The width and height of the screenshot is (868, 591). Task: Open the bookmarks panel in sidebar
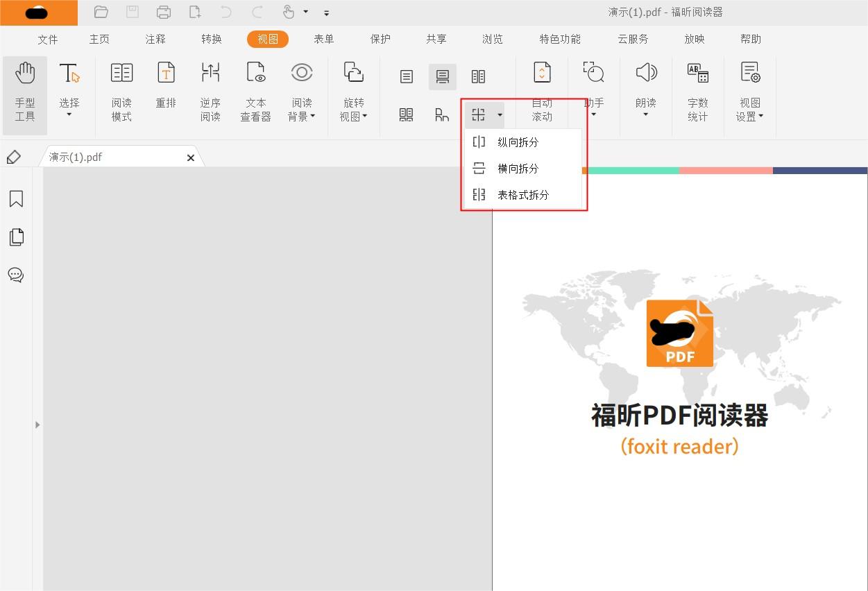click(x=15, y=199)
